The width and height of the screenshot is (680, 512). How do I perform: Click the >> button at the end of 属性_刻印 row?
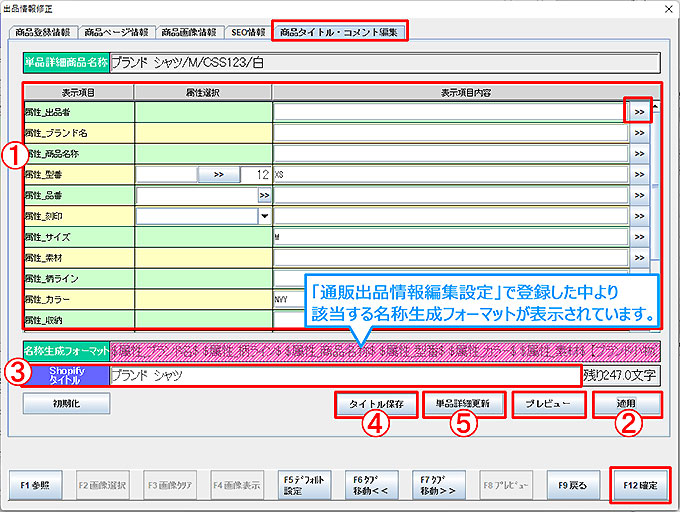tap(639, 216)
